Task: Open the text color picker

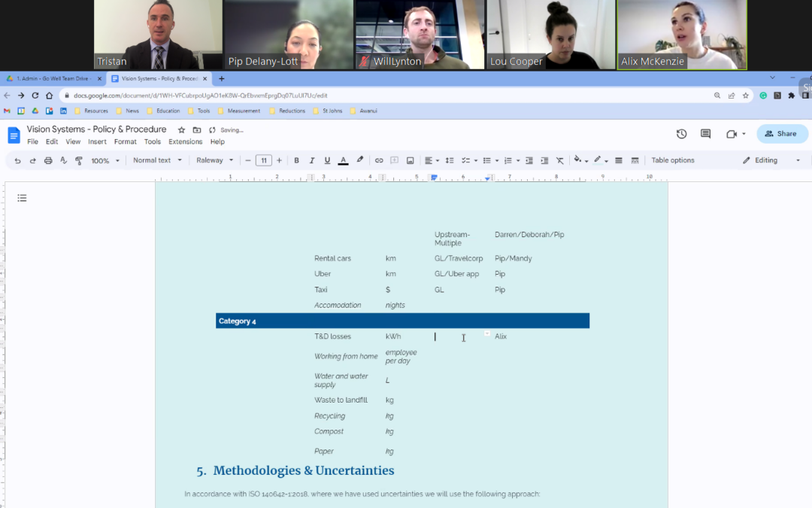Action: coord(343,160)
